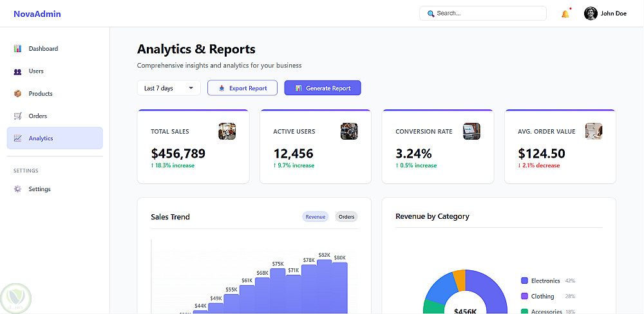
Task: Click the Avg. Order Value card image
Action: [594, 131]
